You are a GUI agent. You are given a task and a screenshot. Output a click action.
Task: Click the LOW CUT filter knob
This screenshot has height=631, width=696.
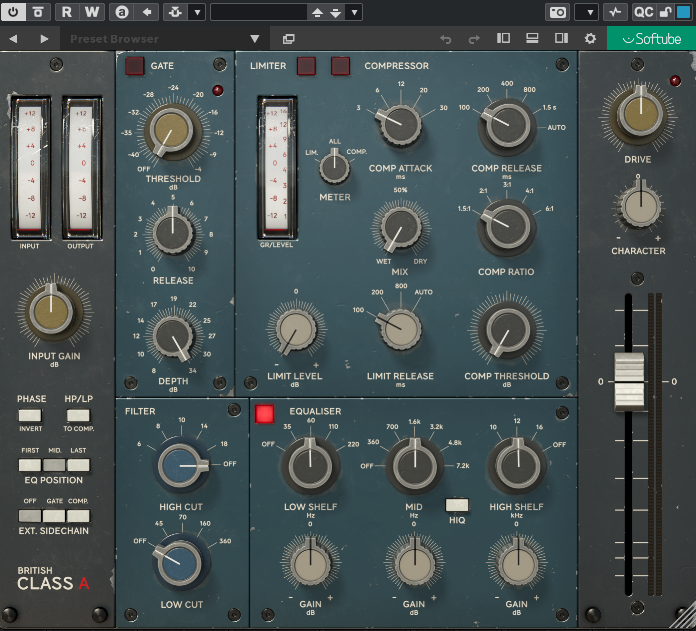coord(180,564)
